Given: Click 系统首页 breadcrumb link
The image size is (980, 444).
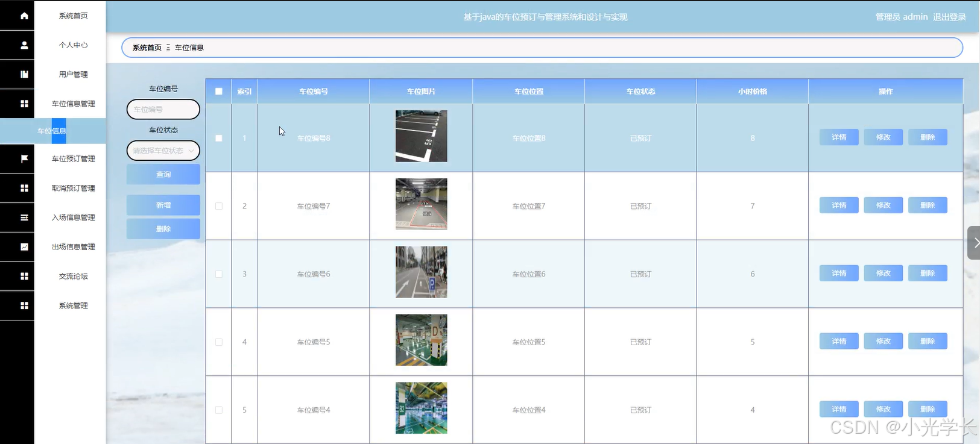Looking at the screenshot, I should (x=147, y=48).
